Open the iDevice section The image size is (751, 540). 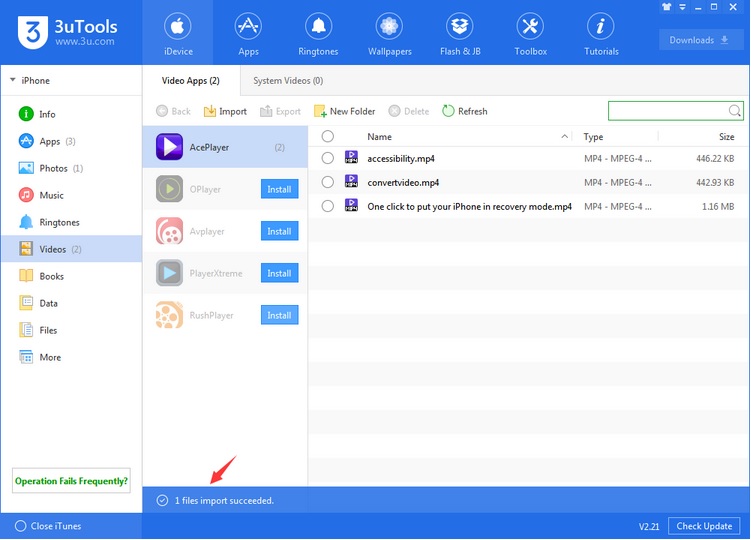(178, 33)
